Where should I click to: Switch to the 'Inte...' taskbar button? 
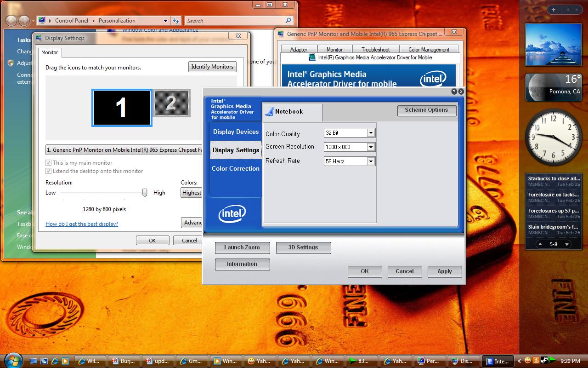tap(498, 361)
